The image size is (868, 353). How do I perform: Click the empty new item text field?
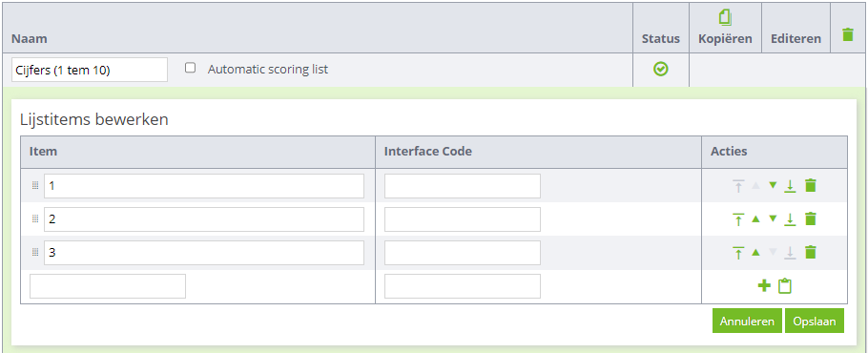point(108,286)
